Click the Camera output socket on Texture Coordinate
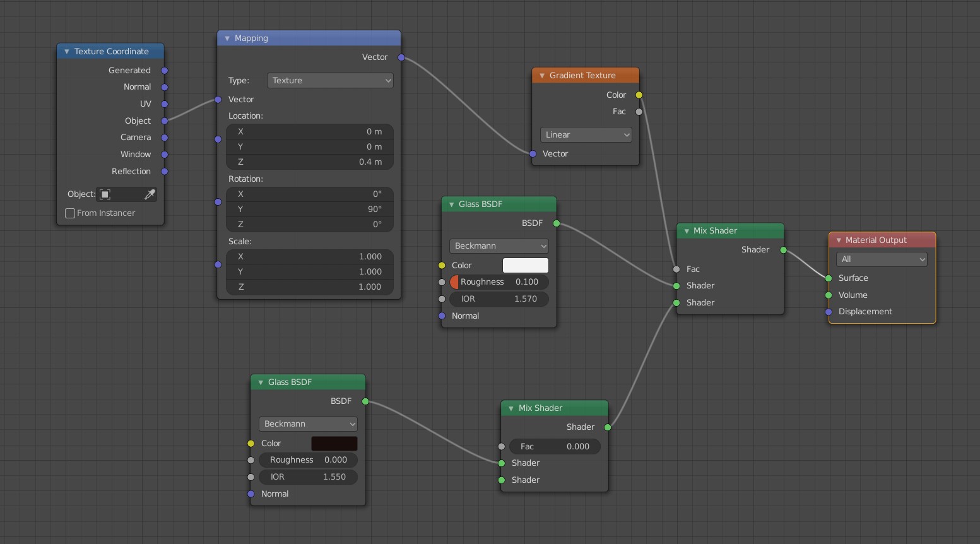Viewport: 980px width, 544px height. (x=165, y=138)
